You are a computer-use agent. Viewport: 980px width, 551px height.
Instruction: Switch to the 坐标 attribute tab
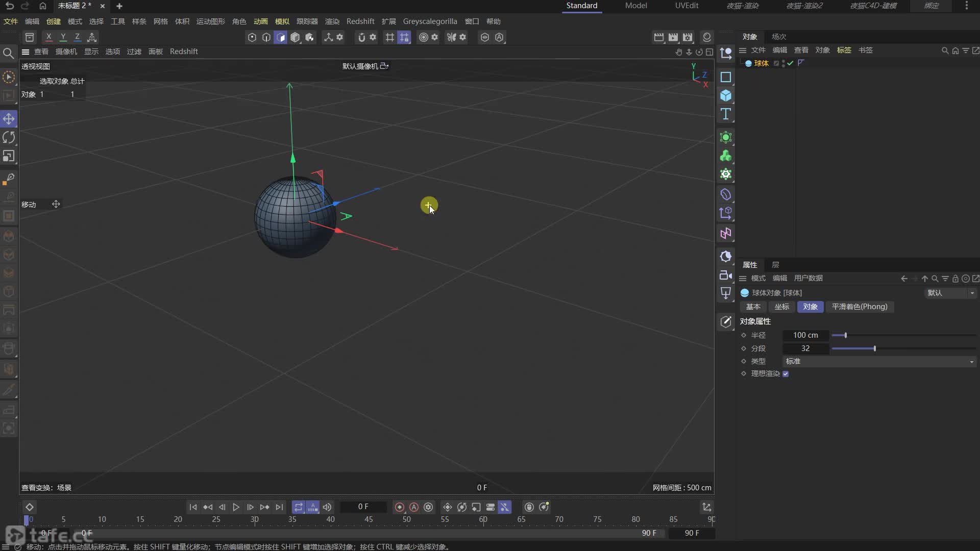click(x=781, y=307)
